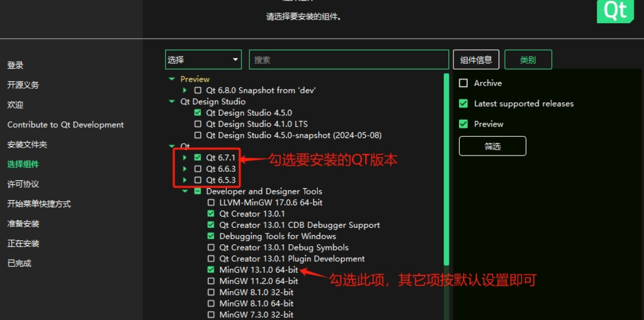Check the Qt 6.5.3 checkbox
Screen dimensions: 644x320
tap(198, 180)
